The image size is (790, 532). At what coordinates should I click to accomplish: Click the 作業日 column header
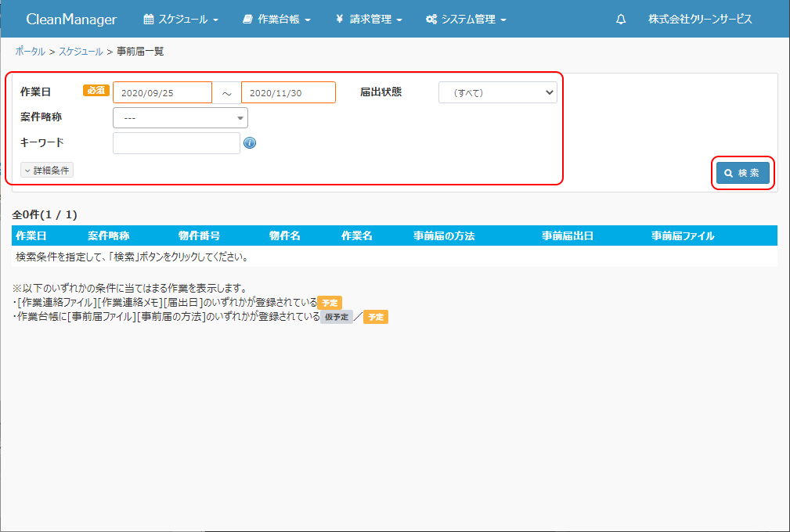pyautogui.click(x=31, y=235)
